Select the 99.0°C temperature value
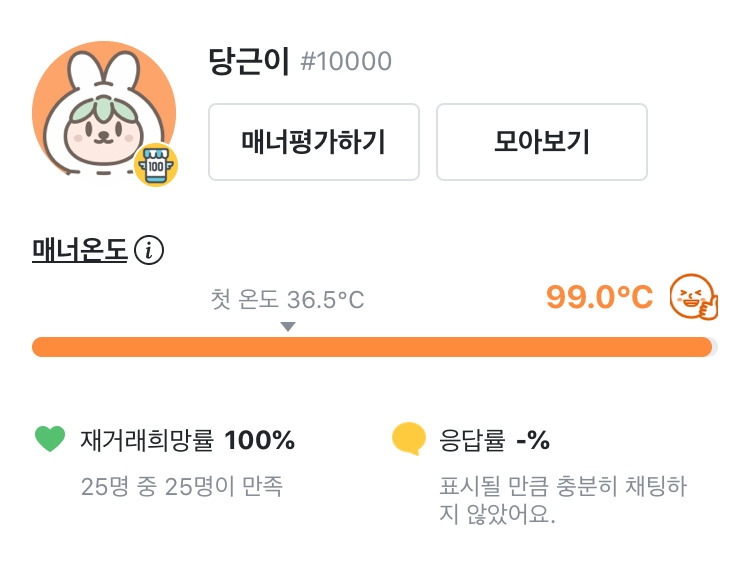Viewport: 750px width, 565px height. (x=599, y=297)
